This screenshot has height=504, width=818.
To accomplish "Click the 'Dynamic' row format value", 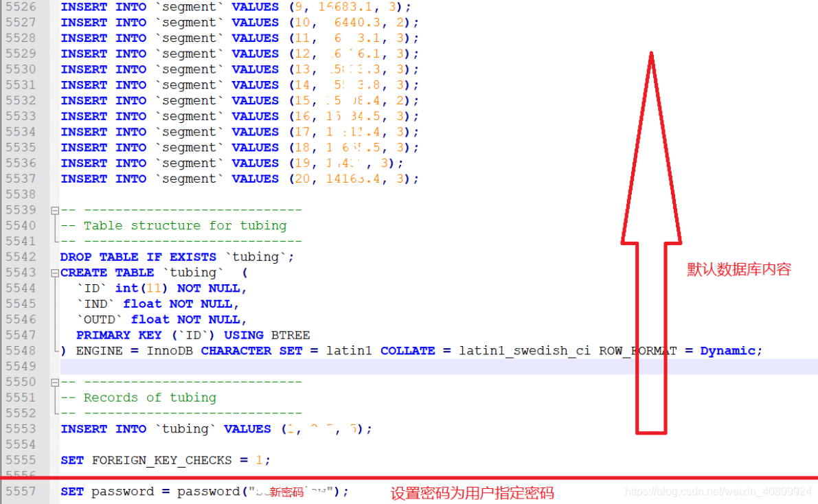I will pyautogui.click(x=727, y=351).
